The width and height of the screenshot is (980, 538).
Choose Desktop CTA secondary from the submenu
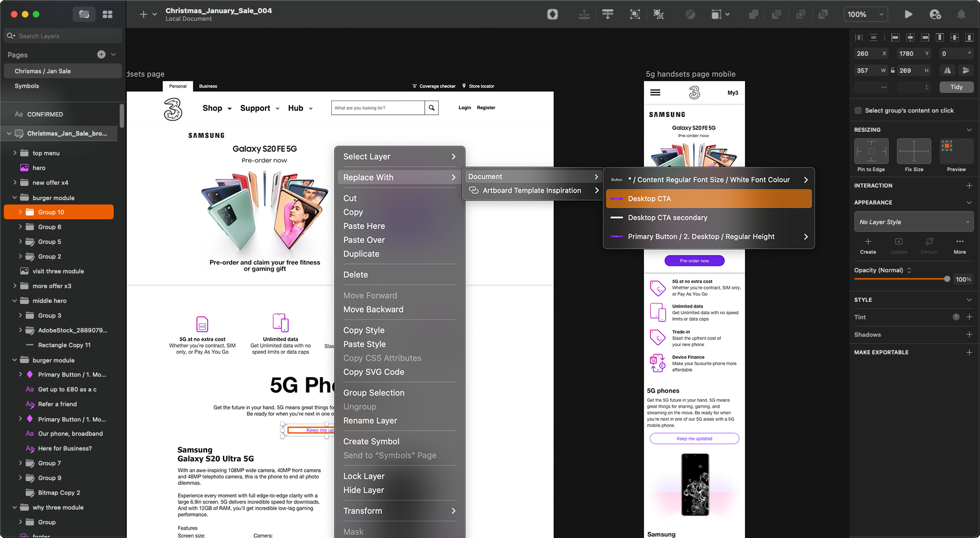point(667,218)
